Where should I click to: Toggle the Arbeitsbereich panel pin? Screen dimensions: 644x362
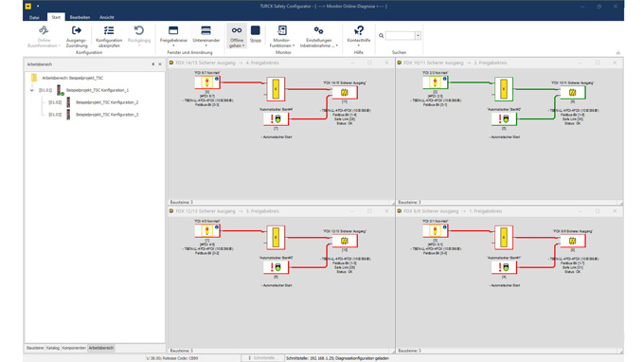click(153, 64)
